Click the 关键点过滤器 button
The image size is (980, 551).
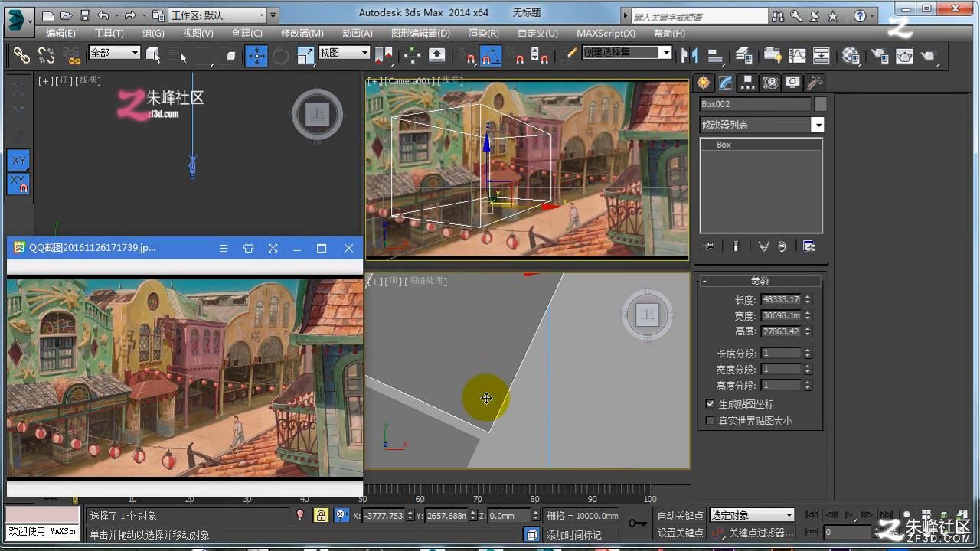coord(759,533)
